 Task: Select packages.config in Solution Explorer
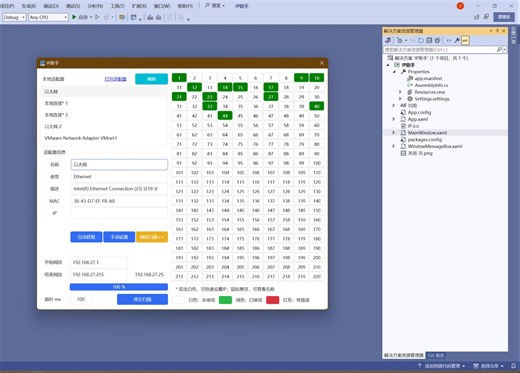425,139
